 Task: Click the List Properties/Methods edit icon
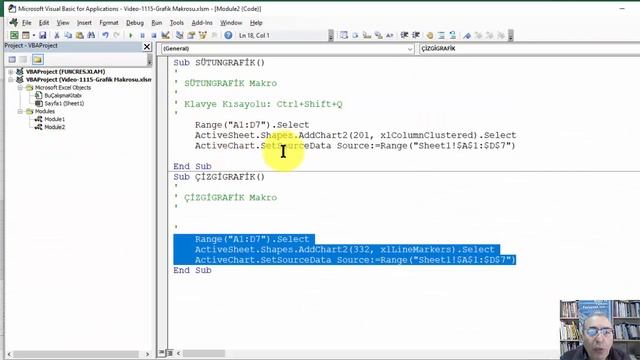(x=344, y=36)
